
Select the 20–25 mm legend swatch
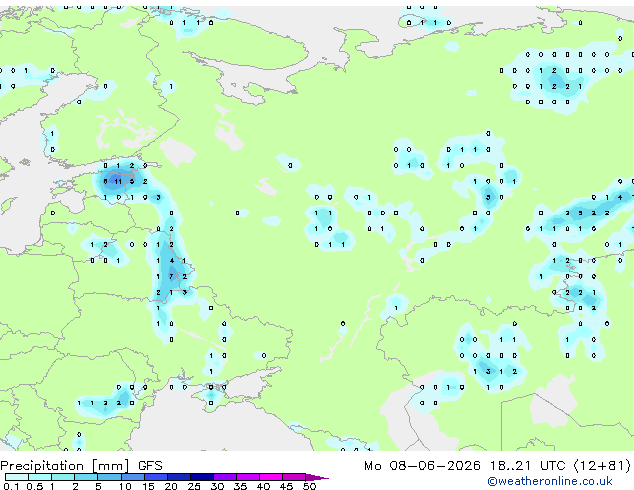tap(179, 477)
